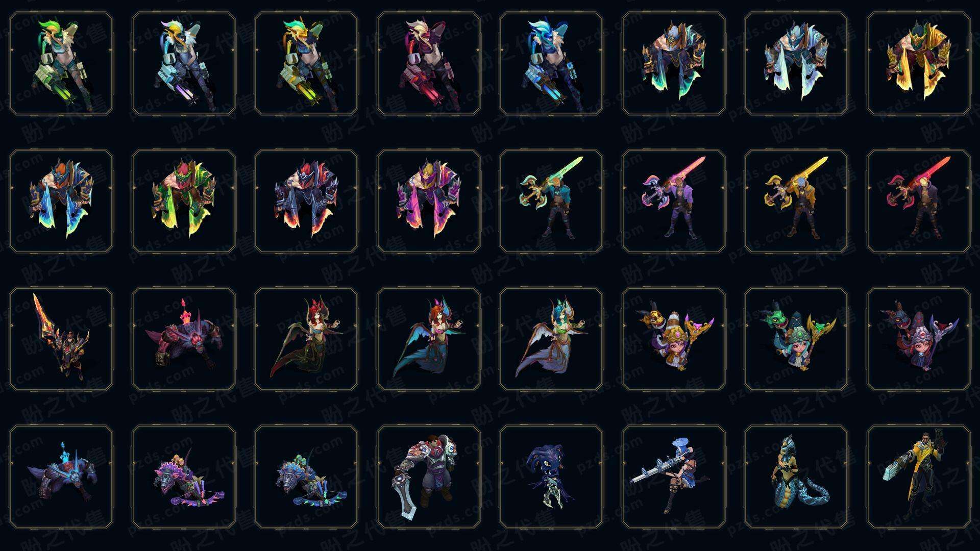This screenshot has width=980, height=551.
Task: Pick the yellow-suited gunman skin
Action: [x=919, y=477]
